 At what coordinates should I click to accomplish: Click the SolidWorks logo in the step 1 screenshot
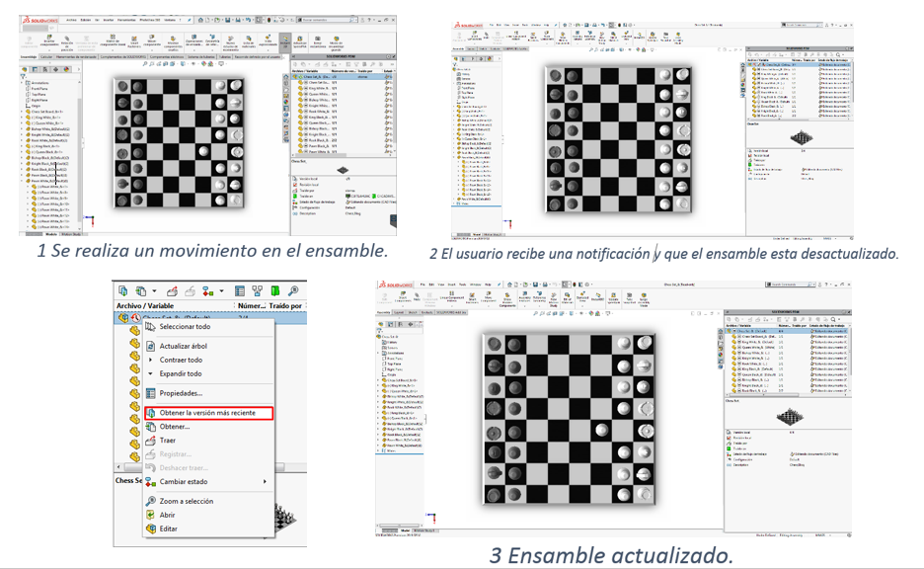[40, 20]
